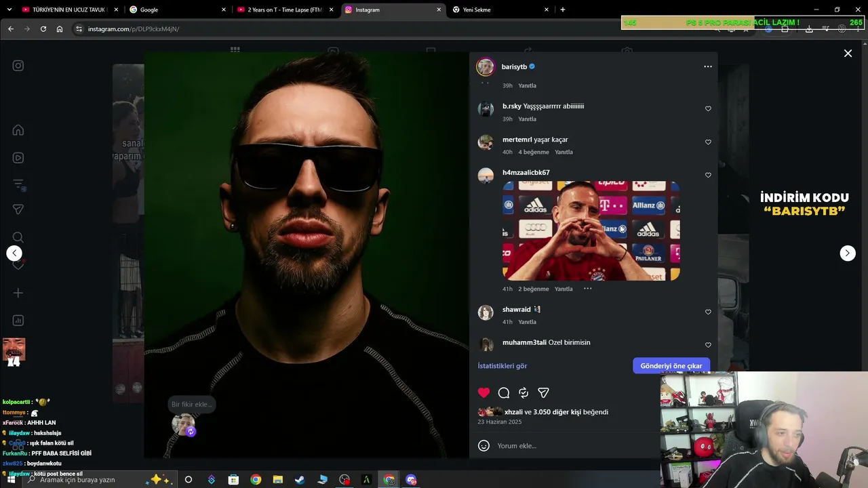Share the post with the paper-plane icon

543,392
